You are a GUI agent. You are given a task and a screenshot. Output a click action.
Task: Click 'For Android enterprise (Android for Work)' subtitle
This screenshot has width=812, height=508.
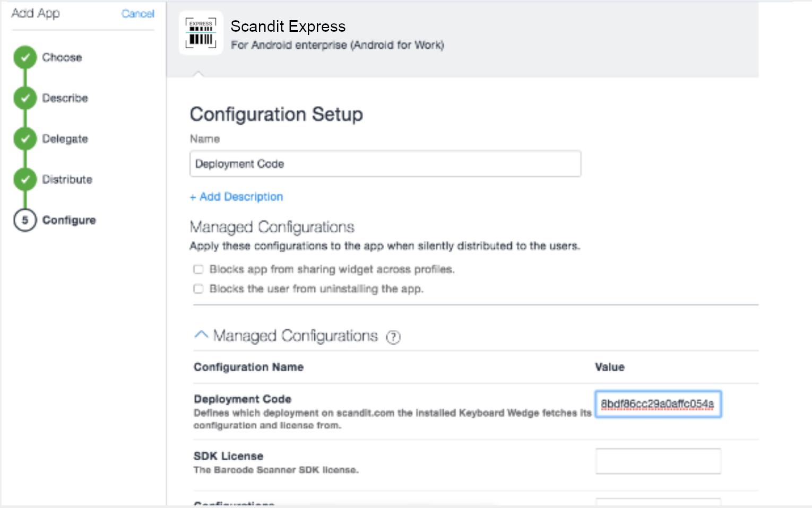338,45
